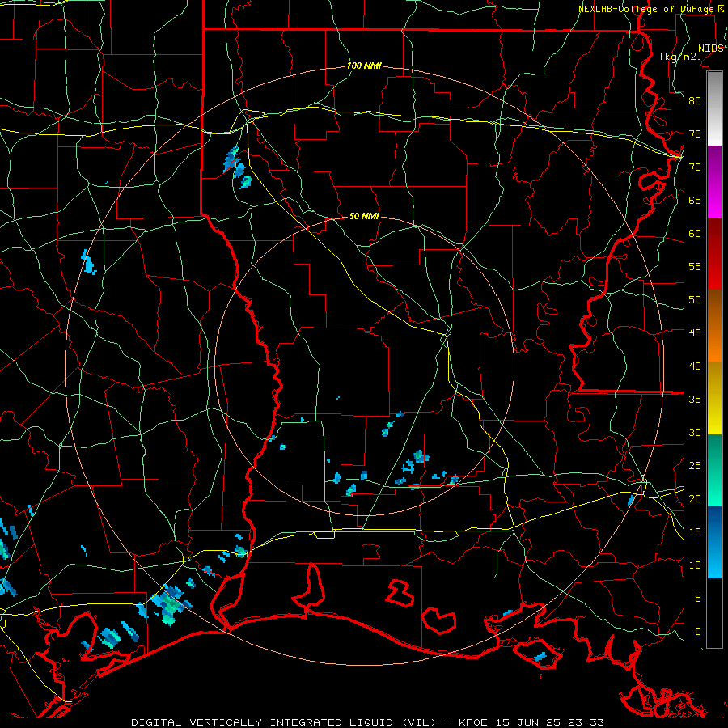The height and width of the screenshot is (728, 728).
Task: Select the 80 value on the VIL scale
Action: 695,101
